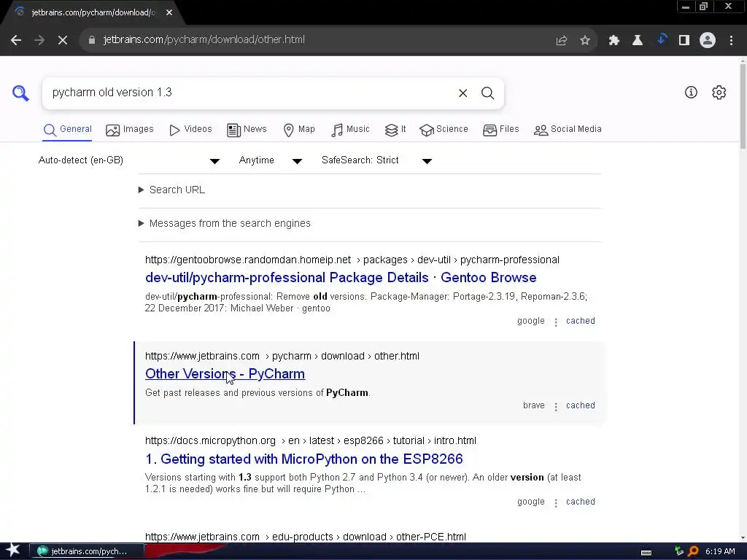This screenshot has width=747, height=560.
Task: Click the browser address bar URL
Action: pyautogui.click(x=204, y=40)
